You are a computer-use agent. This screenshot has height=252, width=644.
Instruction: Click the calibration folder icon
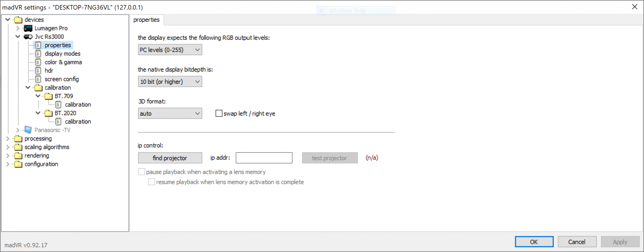tap(39, 88)
